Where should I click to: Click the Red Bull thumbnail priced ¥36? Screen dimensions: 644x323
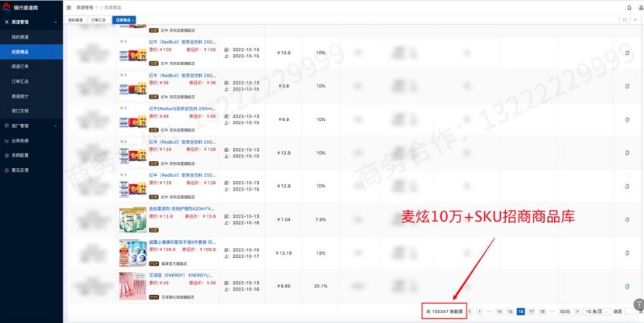pos(133,86)
